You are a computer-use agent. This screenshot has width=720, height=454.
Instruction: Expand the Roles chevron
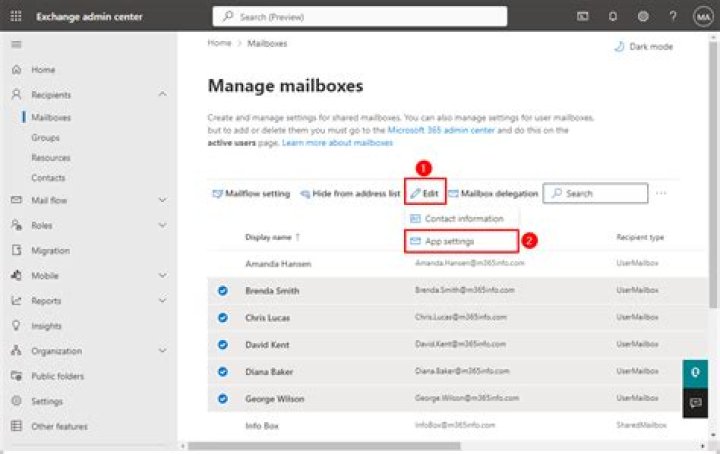tap(163, 225)
